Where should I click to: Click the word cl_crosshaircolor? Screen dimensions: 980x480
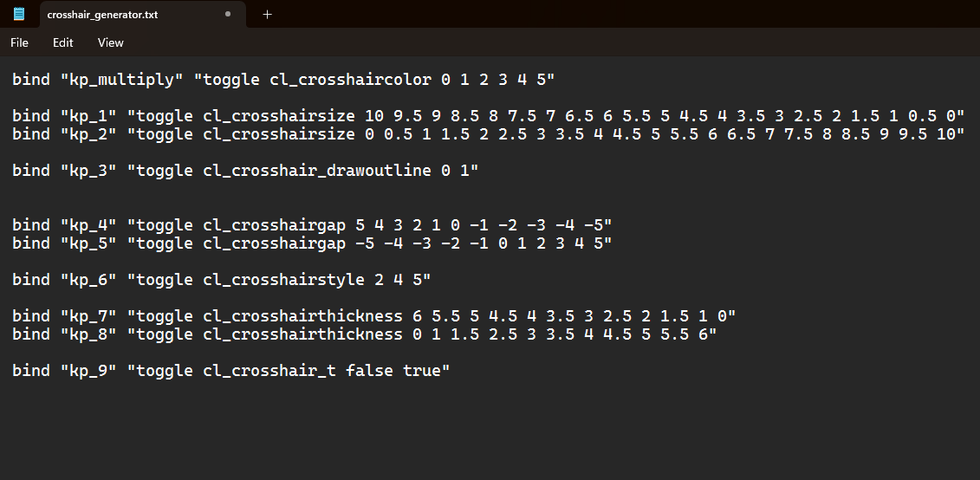click(350, 80)
